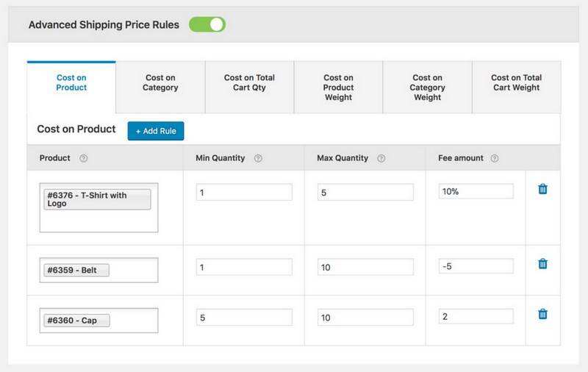This screenshot has width=588, height=372.
Task: Click help icon beside Max Quantity
Action: [x=381, y=158]
